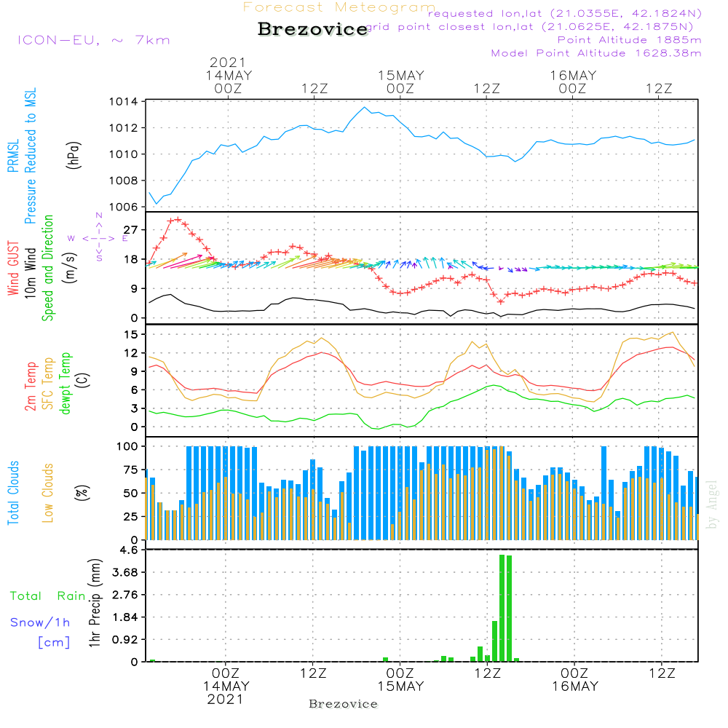This screenshot has height=728, width=728.
Task: Click the (m/s) unit label
Action: click(x=70, y=268)
